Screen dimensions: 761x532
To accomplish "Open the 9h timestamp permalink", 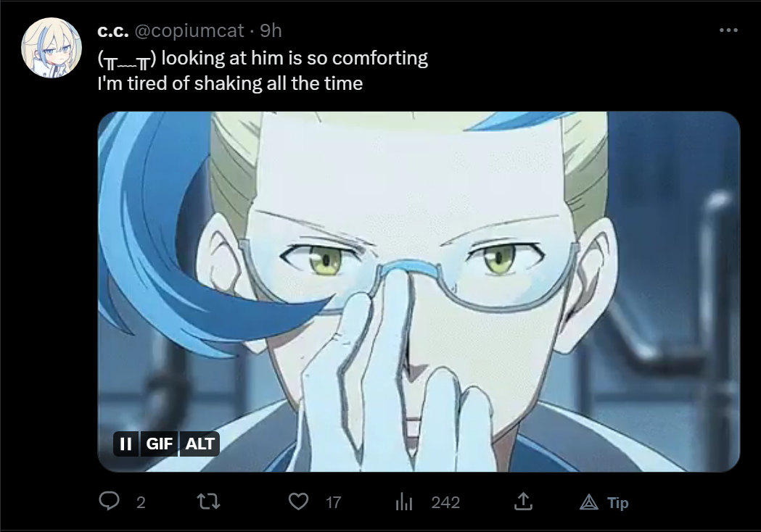I will point(271,30).
